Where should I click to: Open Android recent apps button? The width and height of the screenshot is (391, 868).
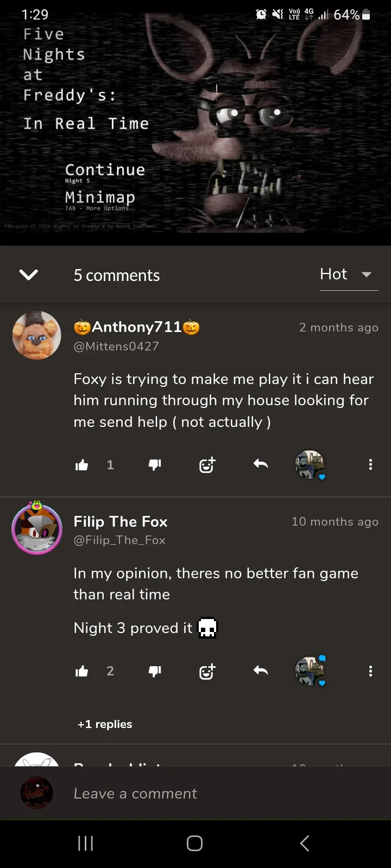(x=86, y=843)
